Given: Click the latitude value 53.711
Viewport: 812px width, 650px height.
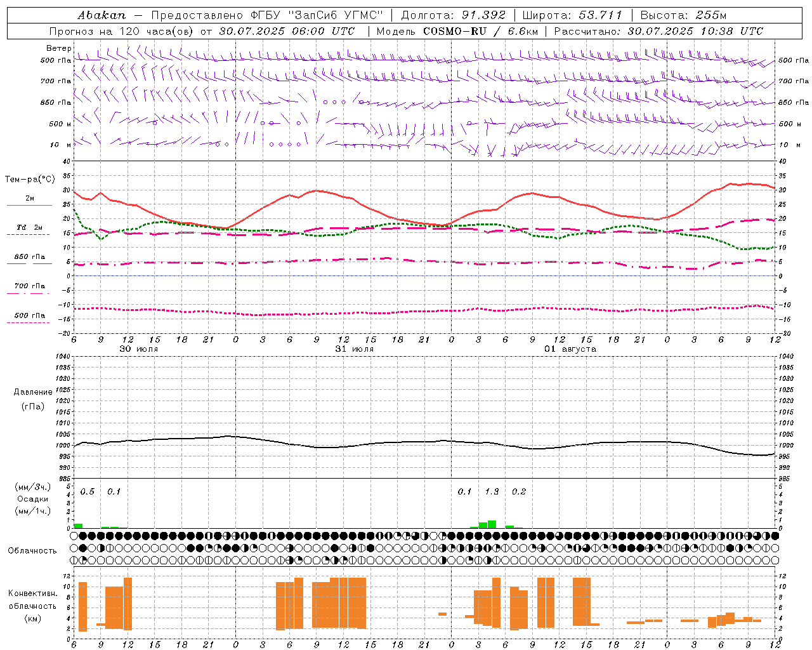Looking at the screenshot, I should tap(600, 15).
